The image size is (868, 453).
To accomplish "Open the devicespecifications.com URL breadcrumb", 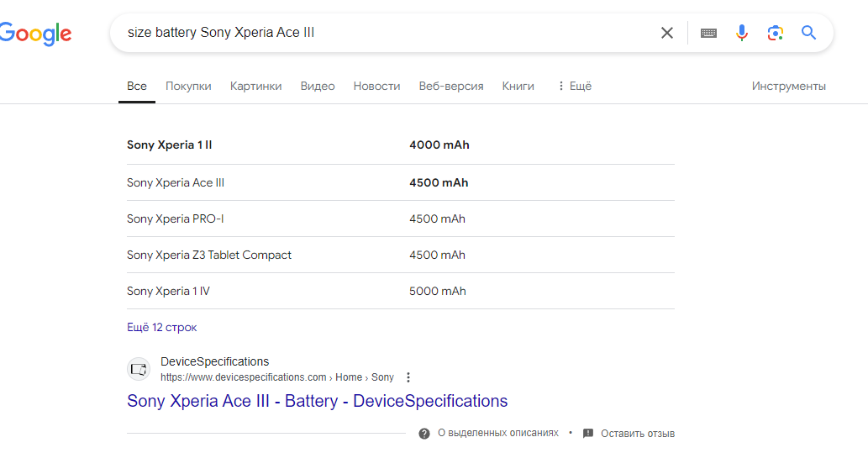I will (276, 377).
